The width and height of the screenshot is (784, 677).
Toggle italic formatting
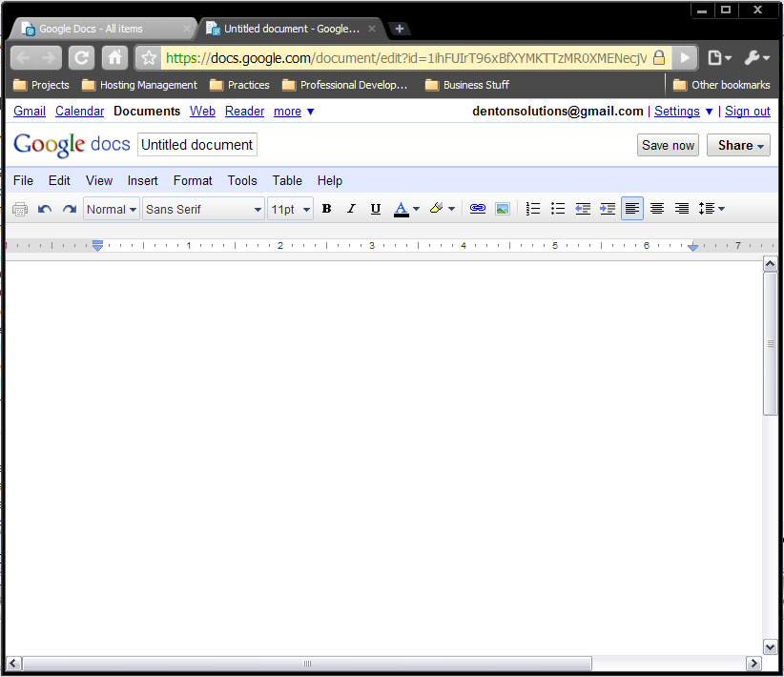pyautogui.click(x=351, y=209)
